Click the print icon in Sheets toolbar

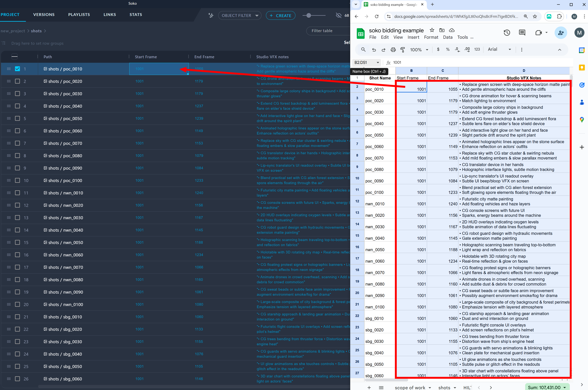(x=393, y=50)
